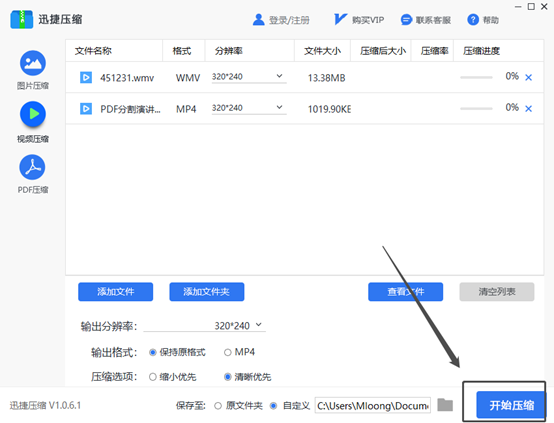Select the 视频压缩 video compression icon
The height and width of the screenshot is (423, 554).
point(33,114)
